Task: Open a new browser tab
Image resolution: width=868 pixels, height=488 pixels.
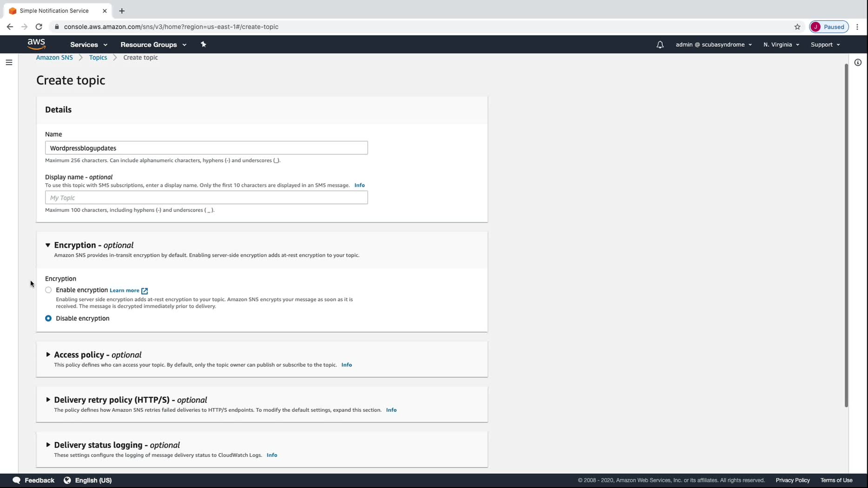Action: [122, 11]
